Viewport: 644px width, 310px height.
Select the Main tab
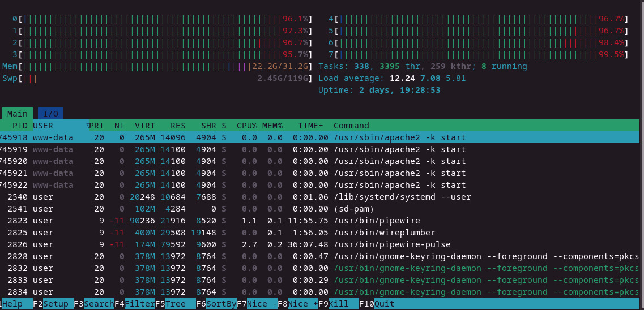[x=18, y=114]
